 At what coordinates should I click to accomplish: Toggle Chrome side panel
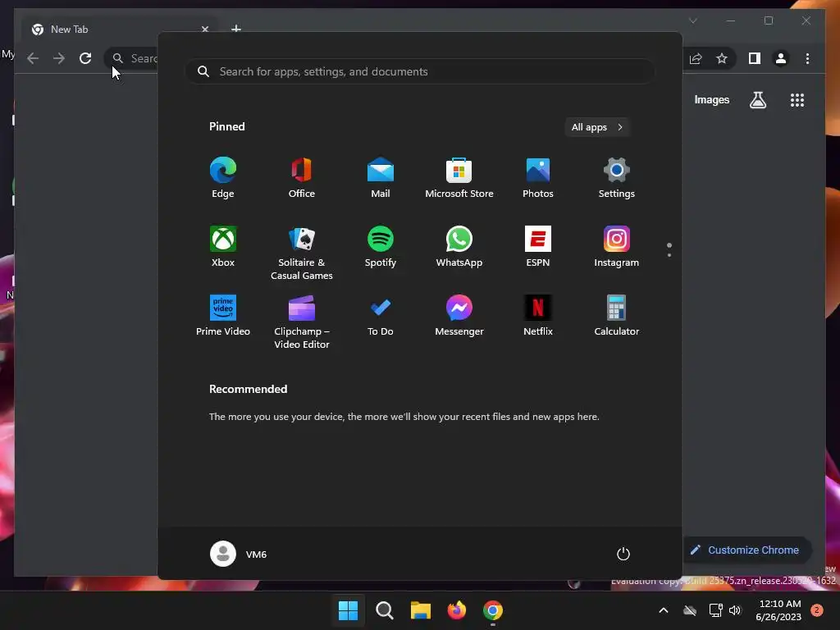pyautogui.click(x=755, y=58)
